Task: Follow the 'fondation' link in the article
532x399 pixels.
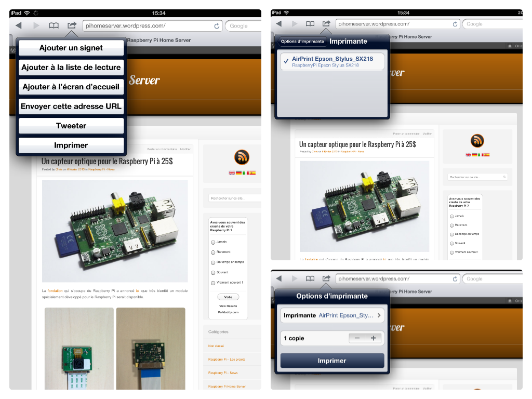Action: coord(55,291)
